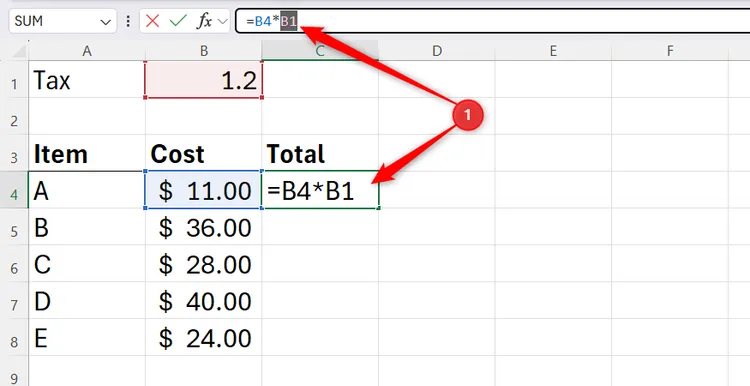Click the cell showing $ 11.00
The width and height of the screenshot is (750, 386).
pos(204,190)
